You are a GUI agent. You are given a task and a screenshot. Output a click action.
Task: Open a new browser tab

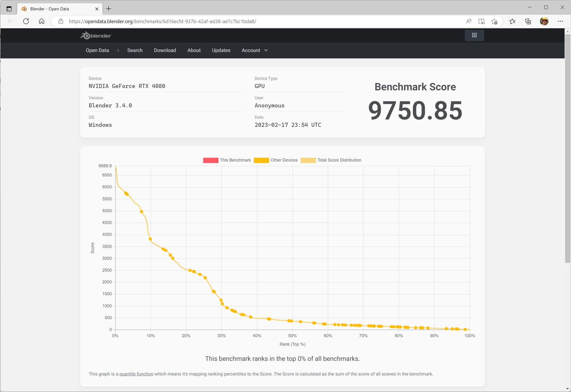pos(109,9)
